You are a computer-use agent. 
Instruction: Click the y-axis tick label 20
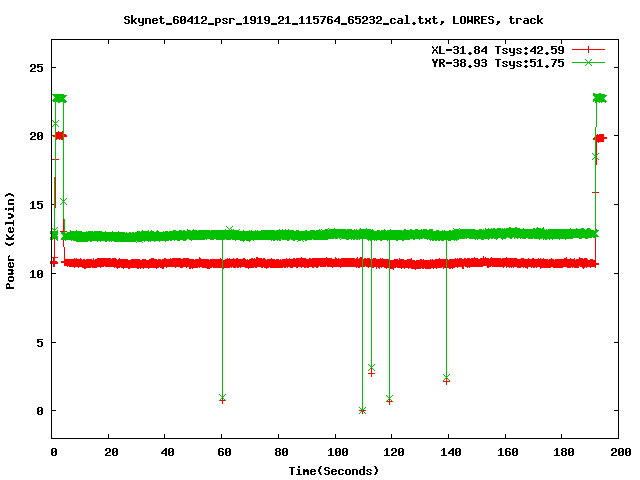click(x=36, y=136)
